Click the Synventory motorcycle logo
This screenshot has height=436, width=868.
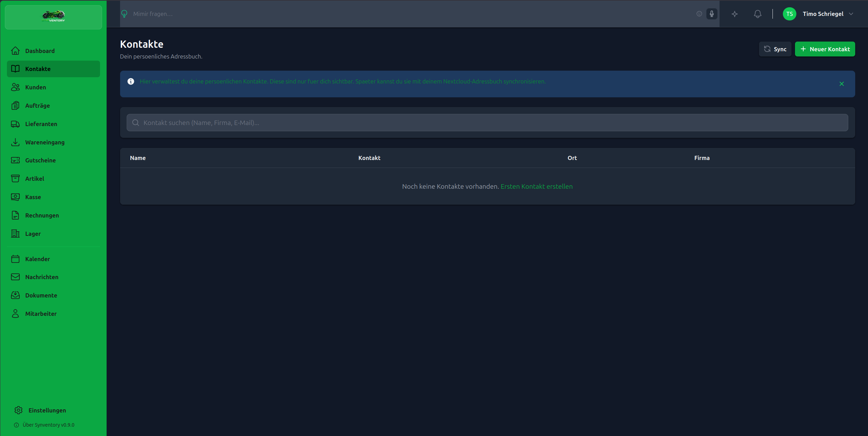click(x=53, y=16)
